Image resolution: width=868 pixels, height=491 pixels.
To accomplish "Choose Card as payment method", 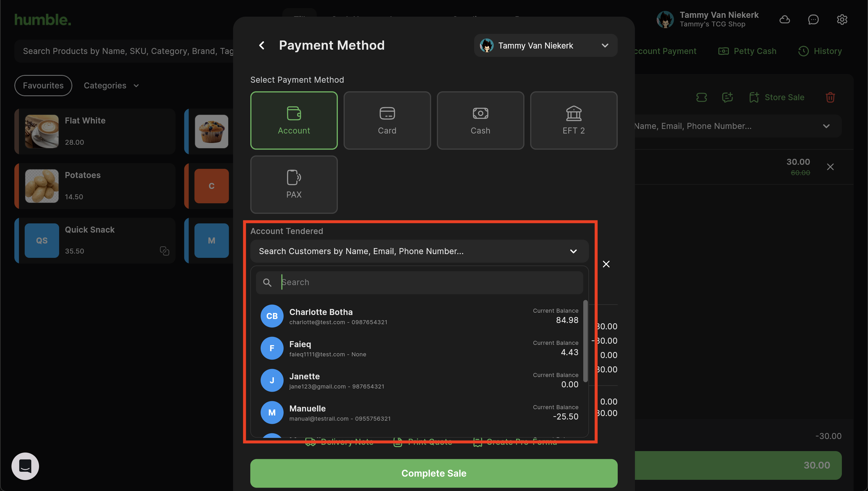I will [387, 120].
